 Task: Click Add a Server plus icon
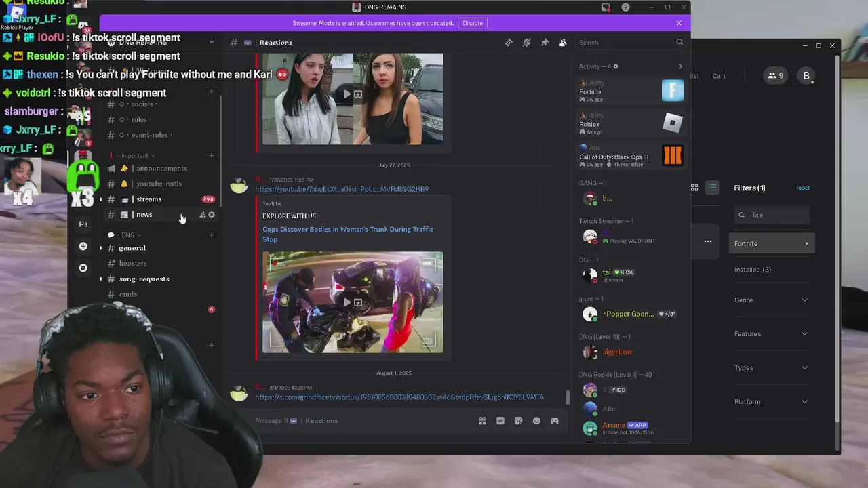point(83,246)
